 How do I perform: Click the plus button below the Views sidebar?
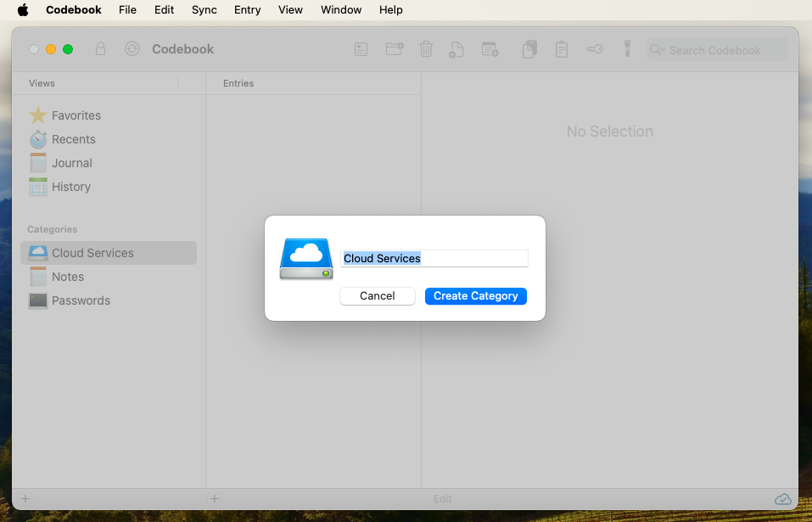tap(25, 499)
